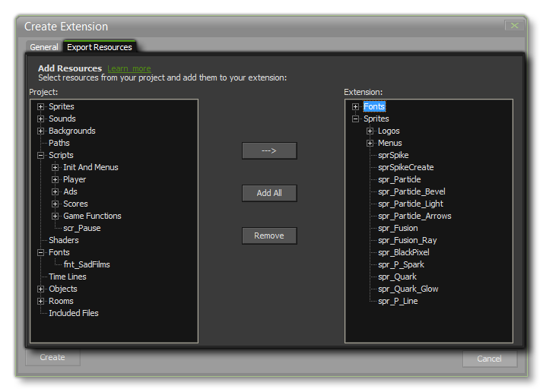Image resolution: width=543 pixels, height=392 pixels.
Task: Select spr_Fusion_Ray in Extension list
Action: click(407, 240)
